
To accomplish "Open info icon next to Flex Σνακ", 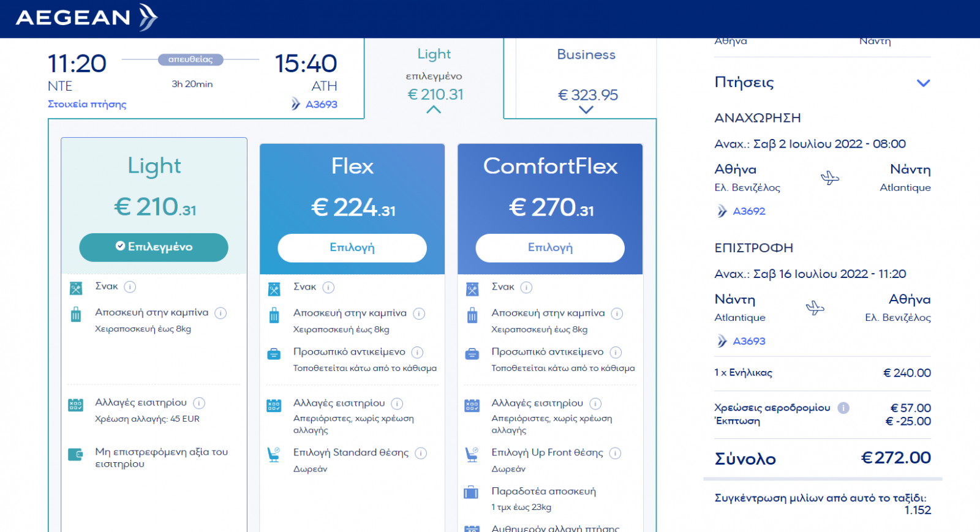I will pos(328,287).
